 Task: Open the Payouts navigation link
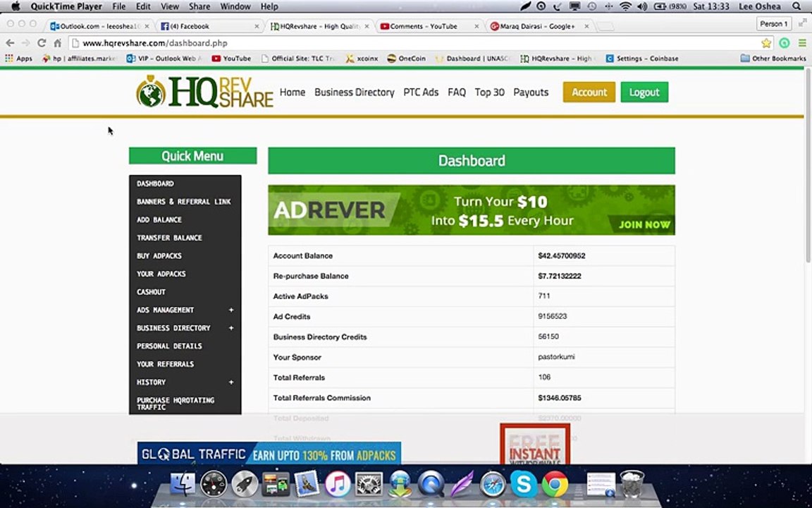[x=531, y=92]
